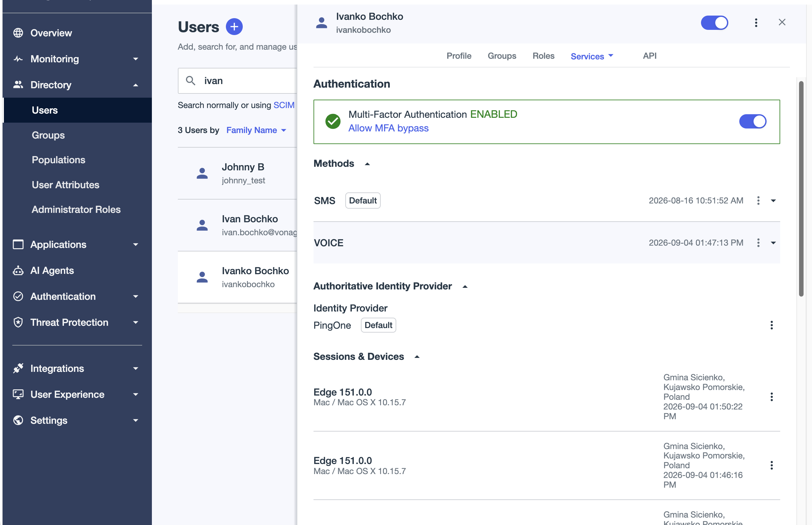This screenshot has width=812, height=525.
Task: Click the AI Agents robot icon
Action: coord(18,271)
